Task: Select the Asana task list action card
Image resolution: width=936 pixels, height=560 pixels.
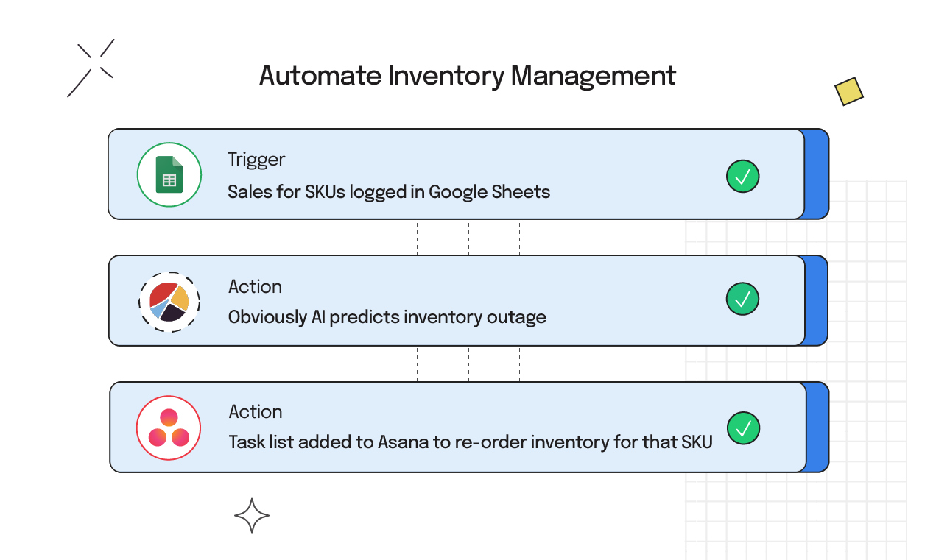Action: pyautogui.click(x=469, y=427)
